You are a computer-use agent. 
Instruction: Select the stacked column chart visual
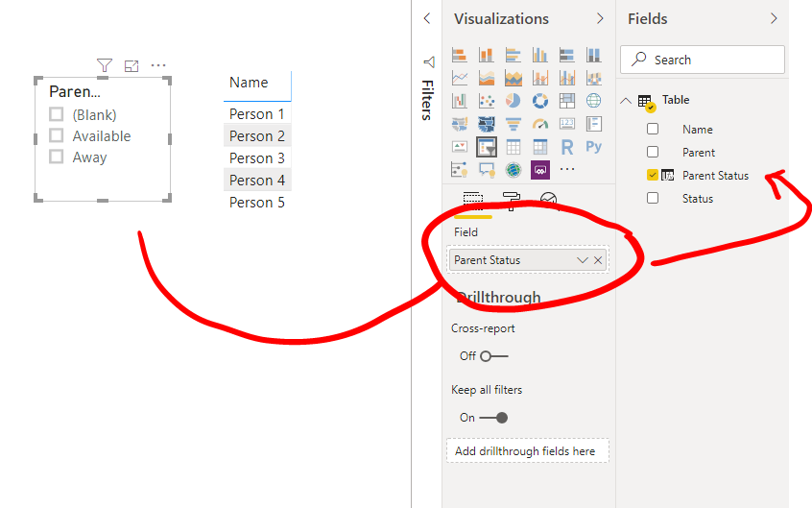(x=487, y=55)
